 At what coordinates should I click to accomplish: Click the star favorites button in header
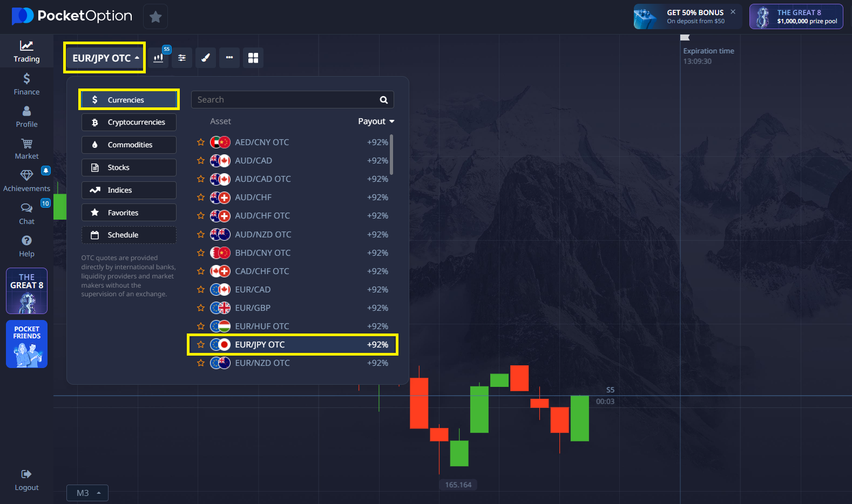coord(155,17)
